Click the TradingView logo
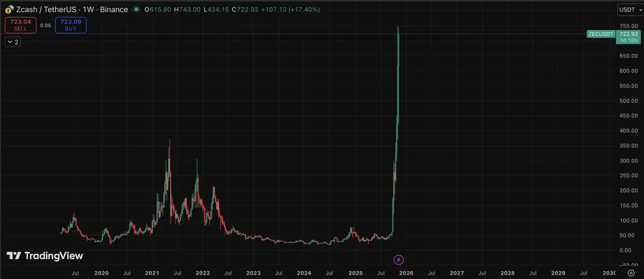The height and width of the screenshot is (279, 644). point(45,256)
